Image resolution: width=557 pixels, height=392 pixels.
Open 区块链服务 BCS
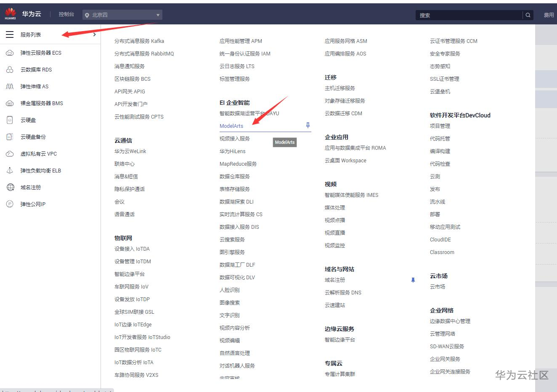click(133, 79)
